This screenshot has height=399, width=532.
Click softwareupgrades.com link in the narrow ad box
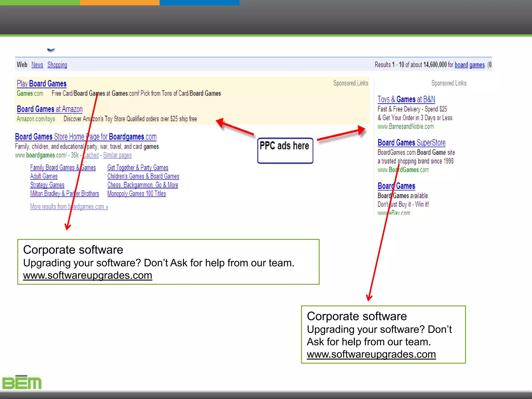tap(371, 354)
